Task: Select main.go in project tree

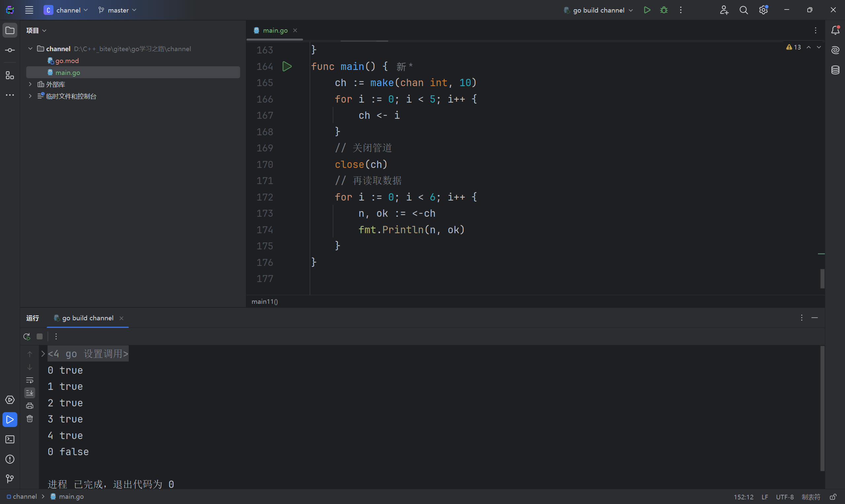Action: (x=133, y=72)
